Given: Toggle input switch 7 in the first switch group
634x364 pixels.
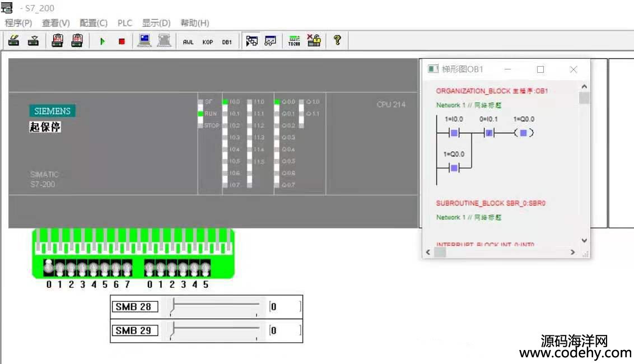Looking at the screenshot, I should [127, 267].
